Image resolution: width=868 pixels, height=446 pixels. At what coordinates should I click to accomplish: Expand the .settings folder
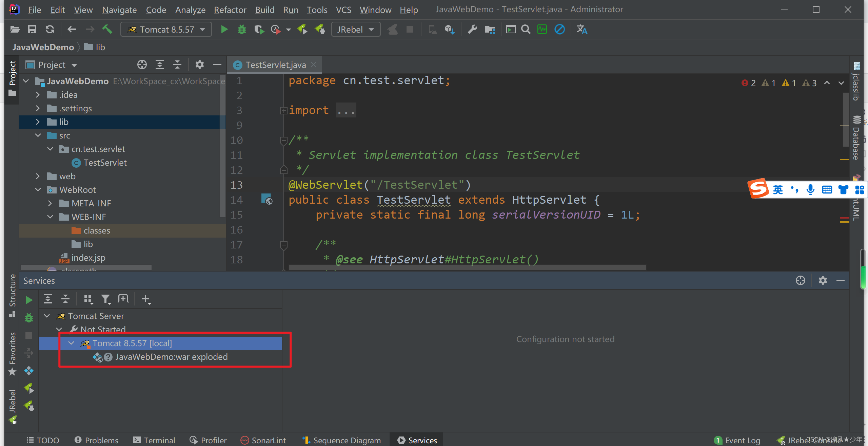38,108
